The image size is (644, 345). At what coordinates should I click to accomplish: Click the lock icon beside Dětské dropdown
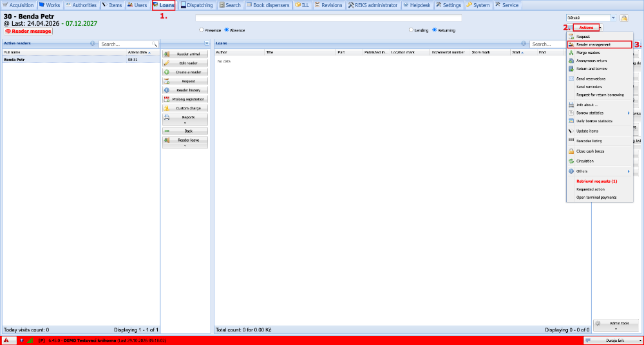tap(624, 18)
